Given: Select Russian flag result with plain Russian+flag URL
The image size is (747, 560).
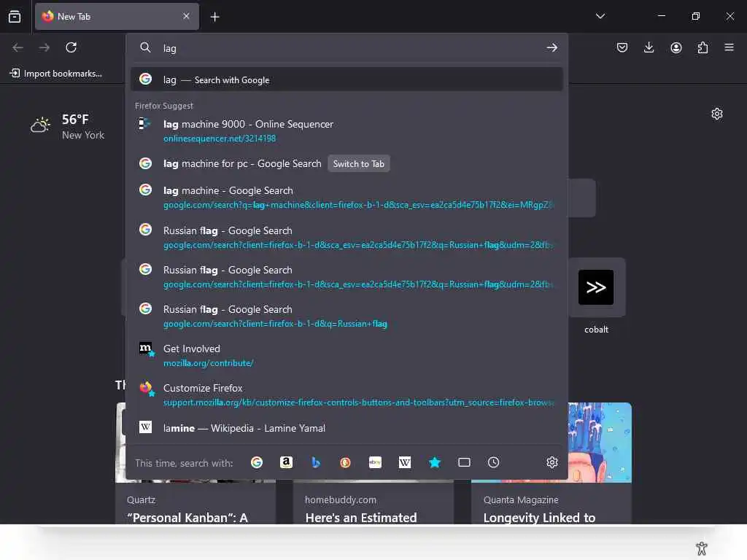Looking at the screenshot, I should click(x=347, y=316).
